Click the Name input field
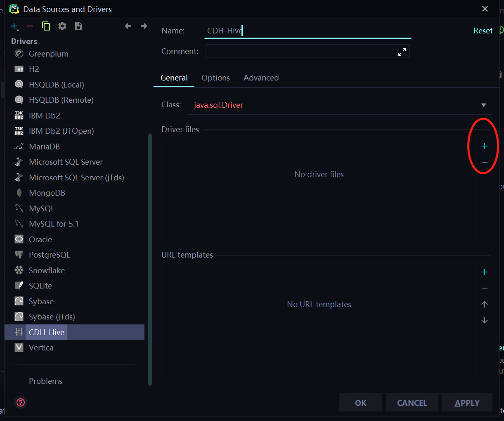Viewport: 504px width, 421px height. (308, 31)
